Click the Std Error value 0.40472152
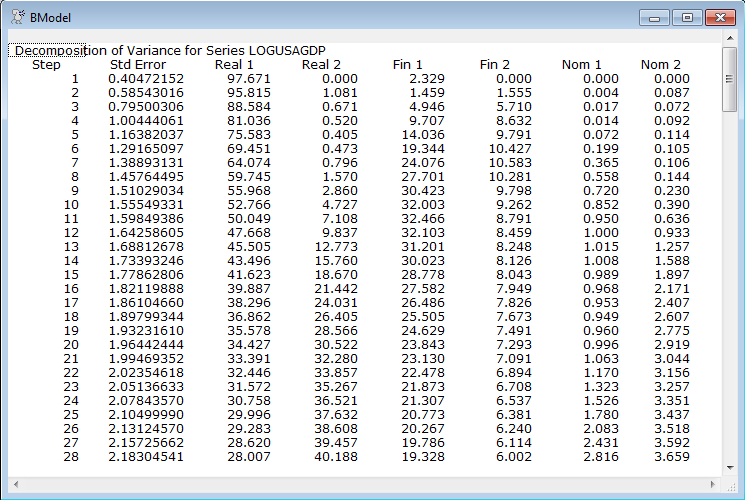The image size is (745, 500). coord(147,79)
